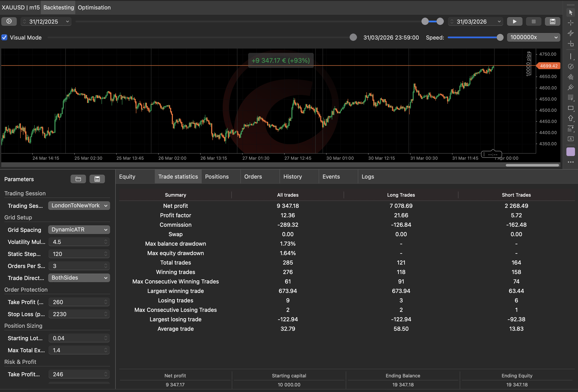Select the rectangle shape drawing tool
The height and width of the screenshot is (392, 578).
click(570, 108)
